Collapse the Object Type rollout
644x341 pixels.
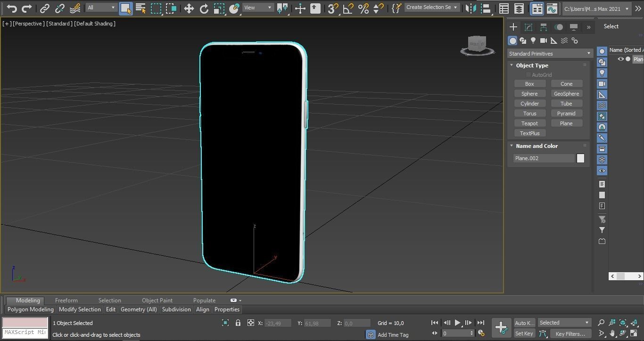click(512, 65)
